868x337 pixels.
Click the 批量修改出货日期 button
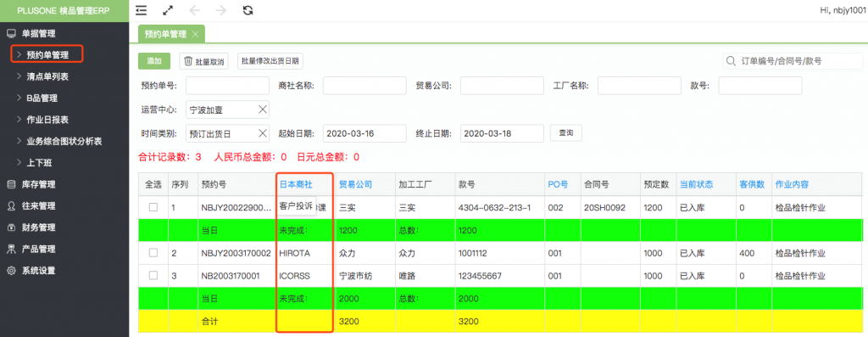(270, 61)
